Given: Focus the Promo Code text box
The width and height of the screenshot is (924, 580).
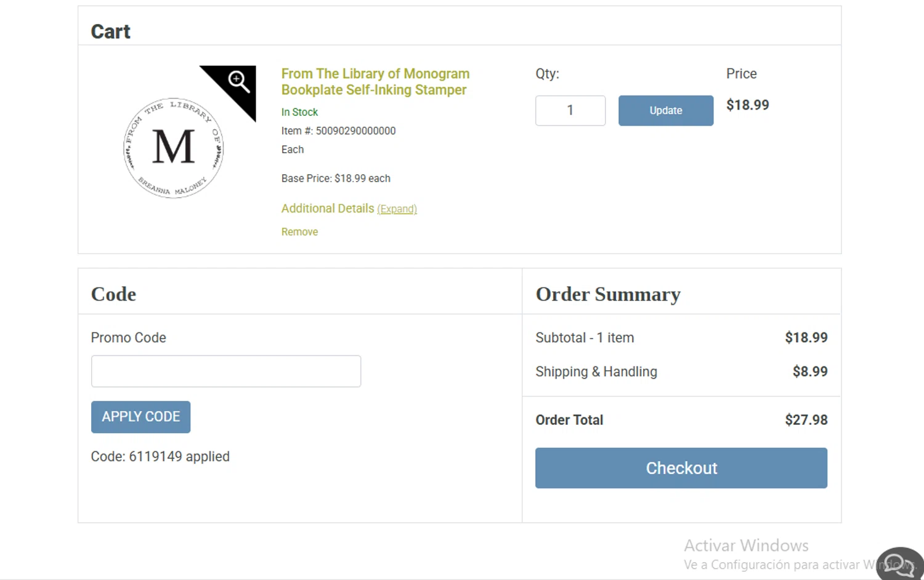Looking at the screenshot, I should click(x=225, y=371).
